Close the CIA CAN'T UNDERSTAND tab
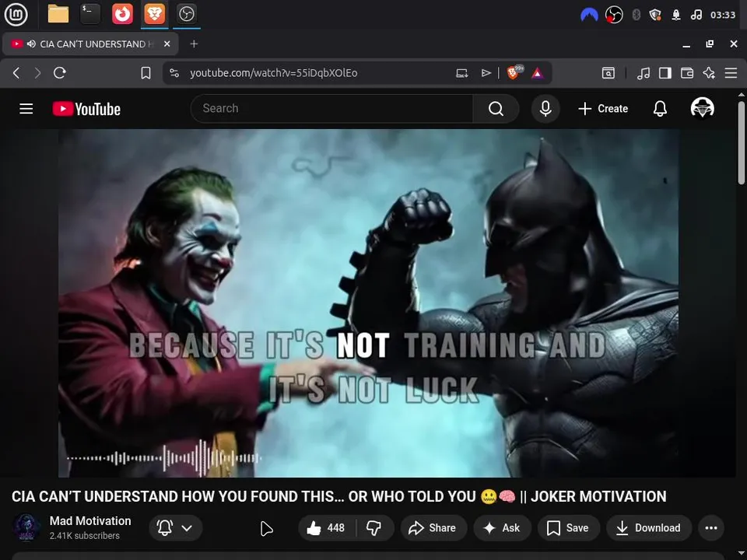Screen dimensions: 747x560 pyautogui.click(x=167, y=44)
